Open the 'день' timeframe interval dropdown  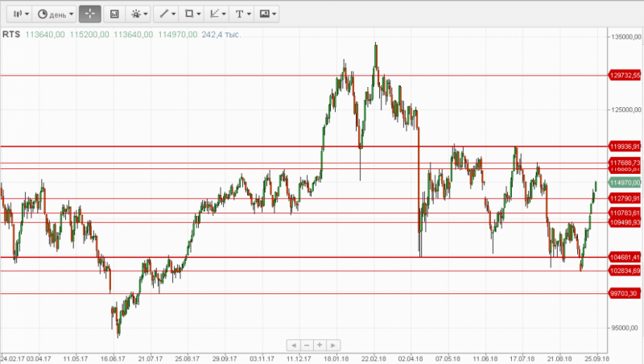tap(55, 14)
